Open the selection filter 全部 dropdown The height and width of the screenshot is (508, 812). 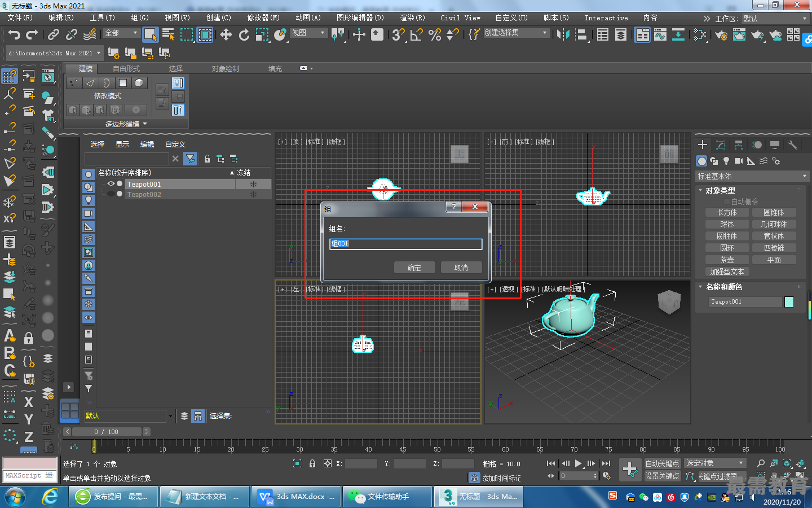(x=121, y=33)
